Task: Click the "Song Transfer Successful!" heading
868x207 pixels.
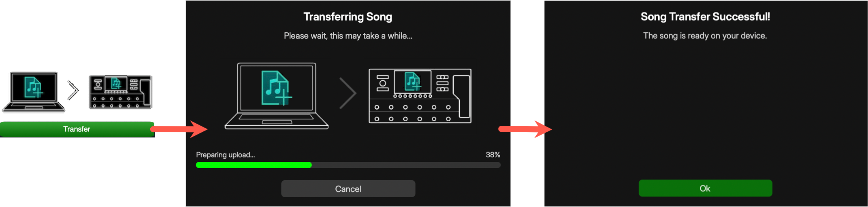Action: tap(705, 17)
